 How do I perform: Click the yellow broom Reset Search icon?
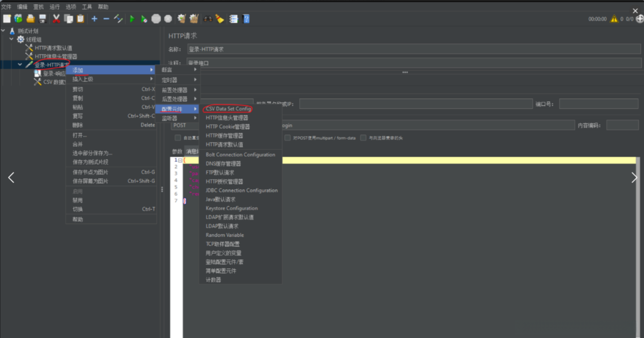pyautogui.click(x=220, y=19)
